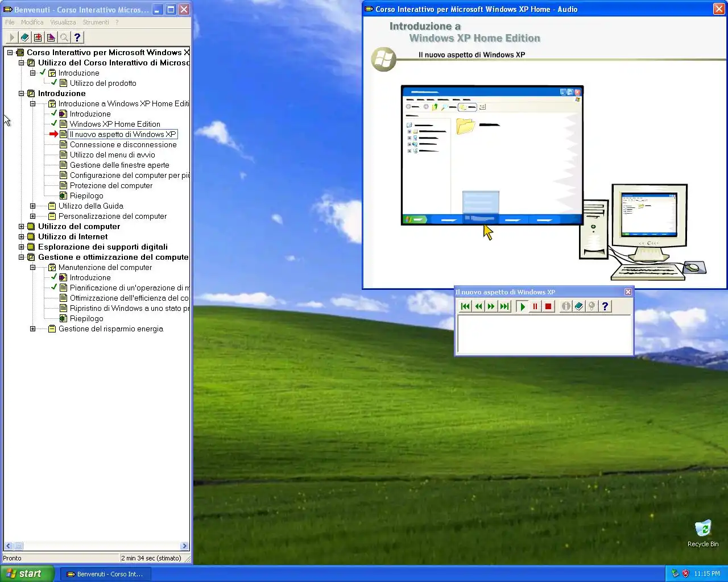Viewport: 728px width, 582px height.
Task: Open the Visualizza menu
Action: pos(63,22)
